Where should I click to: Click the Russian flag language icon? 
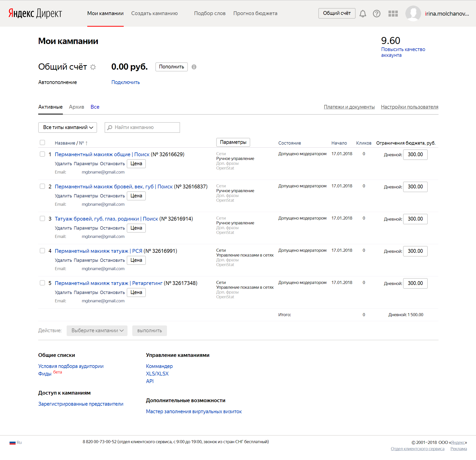[x=13, y=443]
